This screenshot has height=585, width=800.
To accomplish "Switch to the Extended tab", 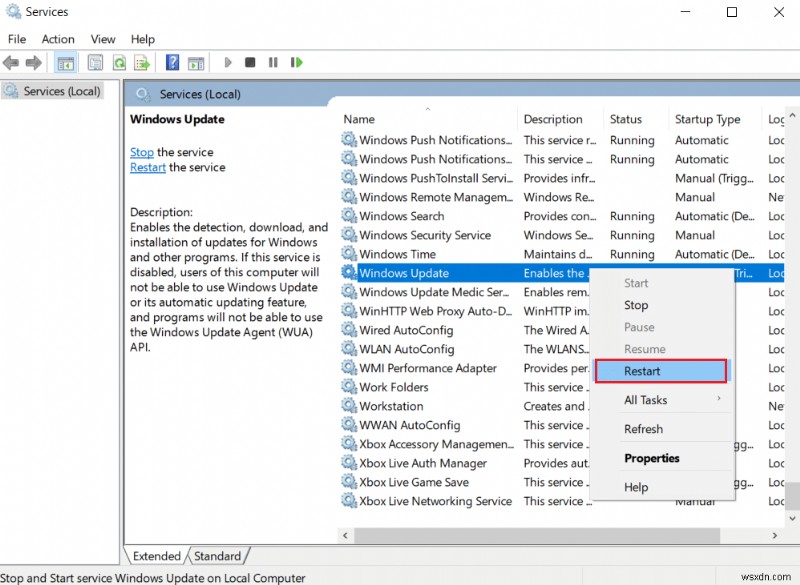I will [x=156, y=555].
